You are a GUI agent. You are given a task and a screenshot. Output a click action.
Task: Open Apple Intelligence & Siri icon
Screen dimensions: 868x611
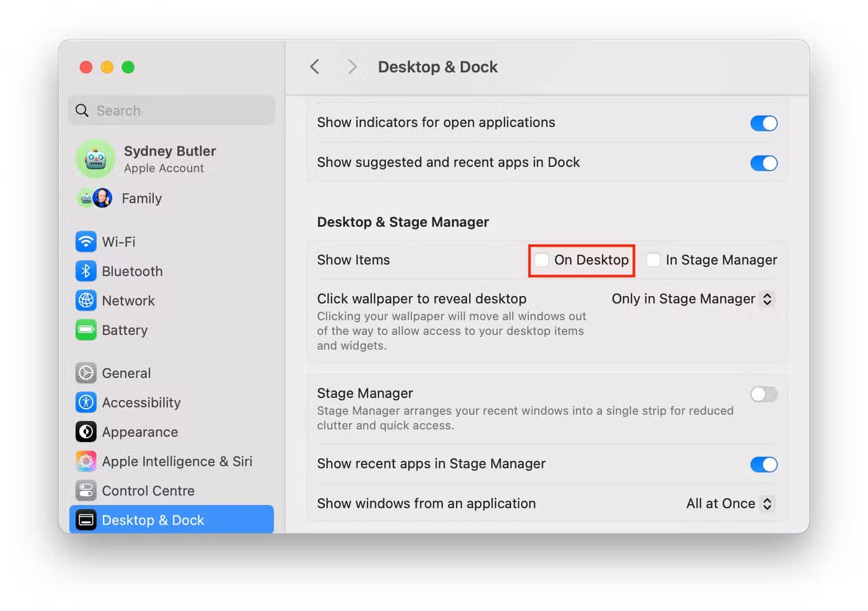click(x=86, y=462)
